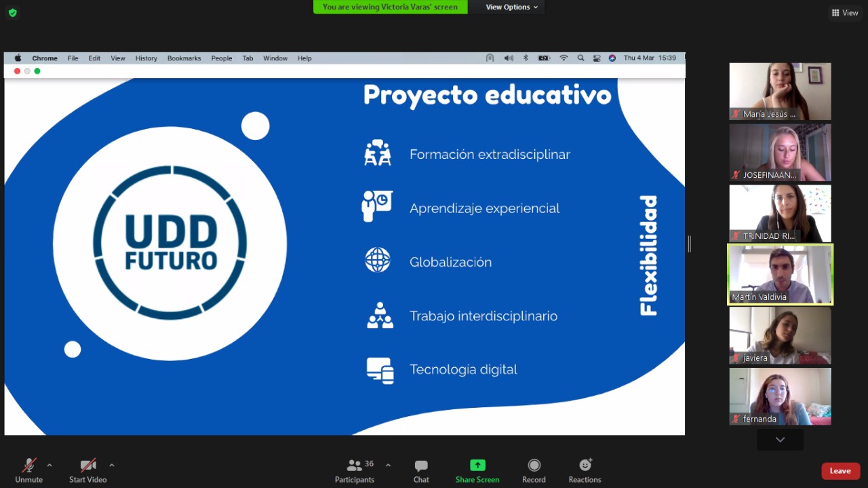The image size is (868, 488).
Task: Open the History menu
Action: (146, 58)
